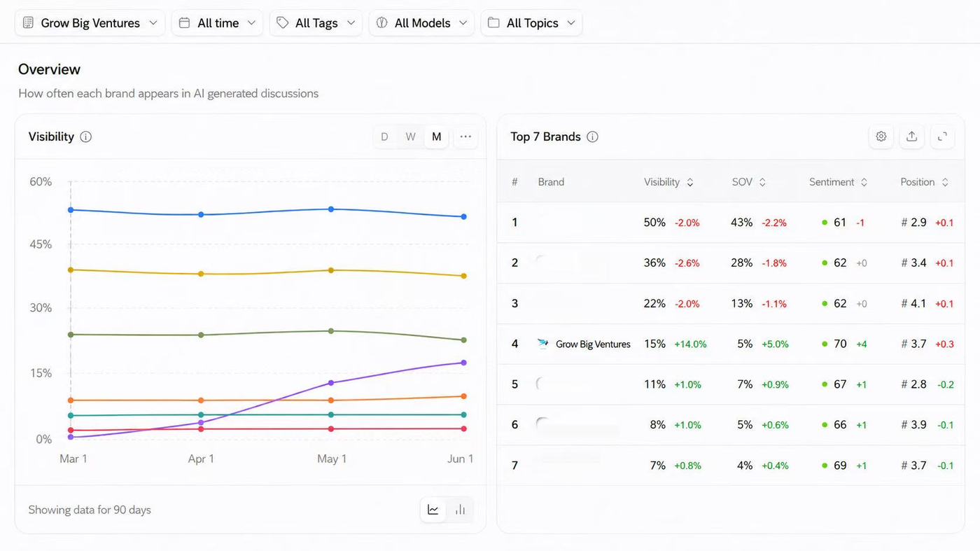Switch chart granularity to weekly (W)
980x551 pixels.
pyautogui.click(x=410, y=137)
